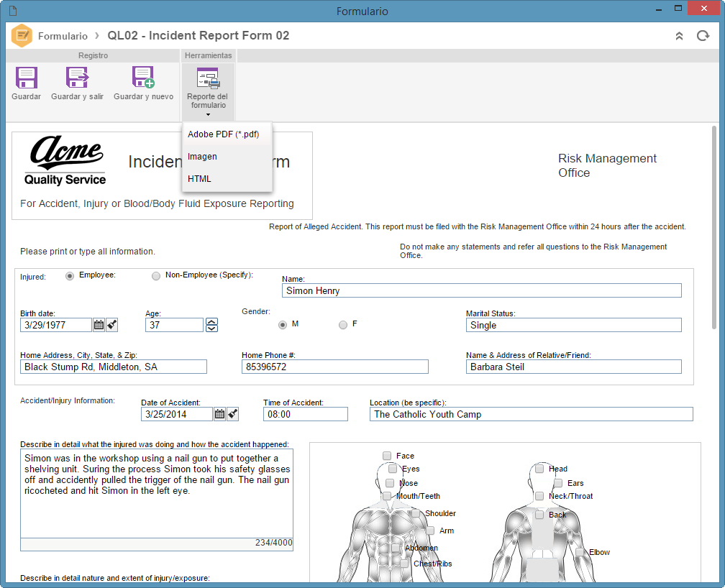Viewport: 725px width, 588px height.
Task: Click the Guardar y nuevo icon
Action: pyautogui.click(x=143, y=78)
